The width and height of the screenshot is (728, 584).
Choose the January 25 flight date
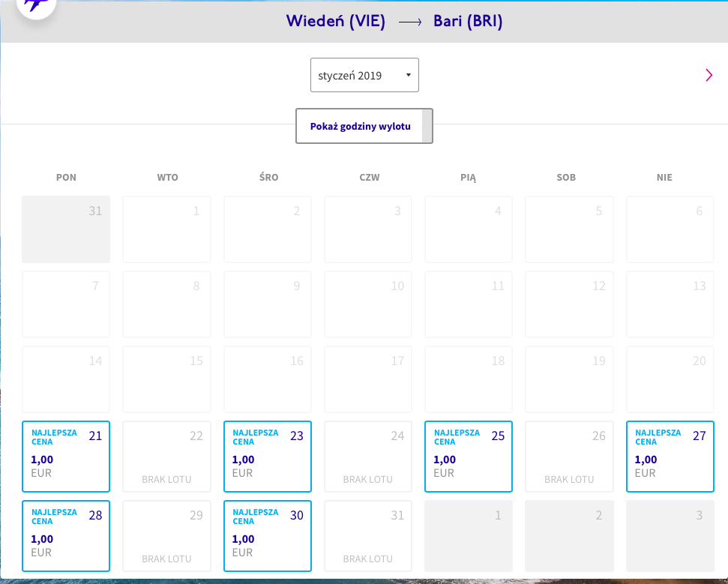click(469, 457)
